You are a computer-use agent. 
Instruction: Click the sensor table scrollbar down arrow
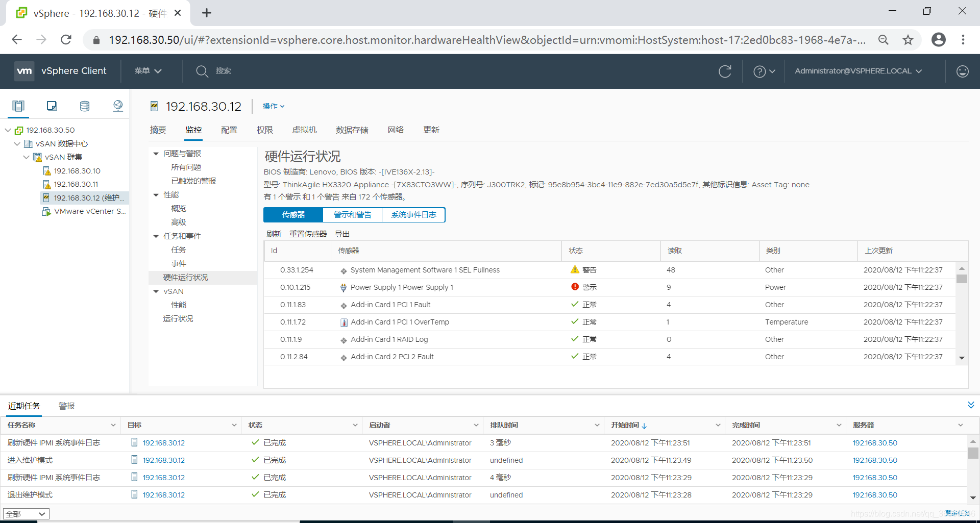[x=962, y=358]
